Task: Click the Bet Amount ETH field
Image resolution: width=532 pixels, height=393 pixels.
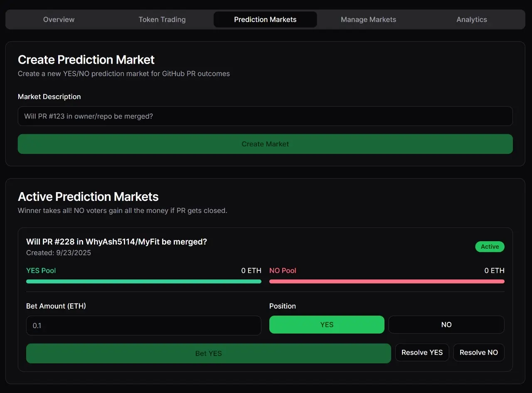Action: coord(143,326)
